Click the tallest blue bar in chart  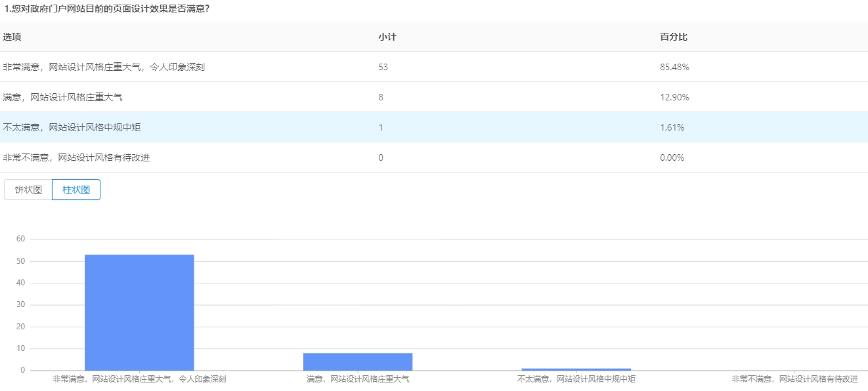(x=139, y=312)
